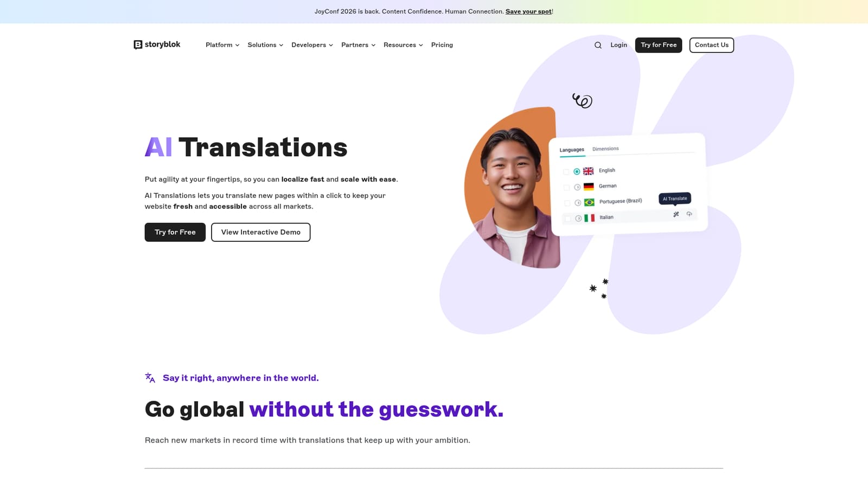Click the hero Try for Free button

[x=175, y=232]
